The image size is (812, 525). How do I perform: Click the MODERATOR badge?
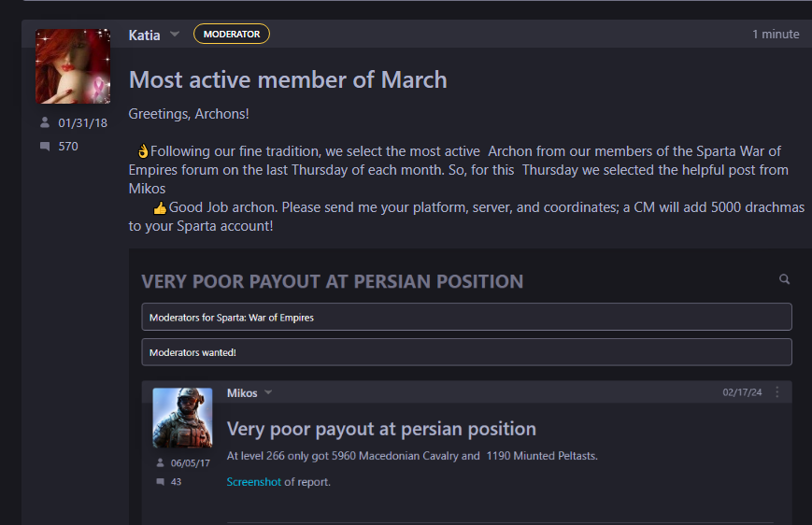[232, 35]
